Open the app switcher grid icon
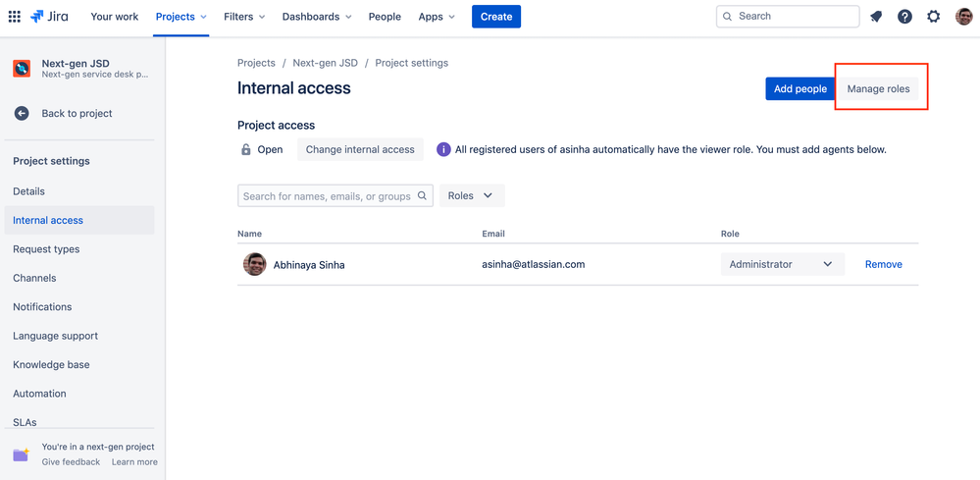Image resolution: width=980 pixels, height=480 pixels. (14, 17)
